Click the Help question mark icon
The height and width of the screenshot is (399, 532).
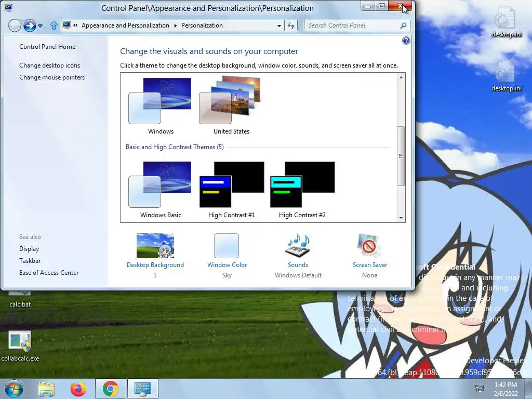[406, 41]
